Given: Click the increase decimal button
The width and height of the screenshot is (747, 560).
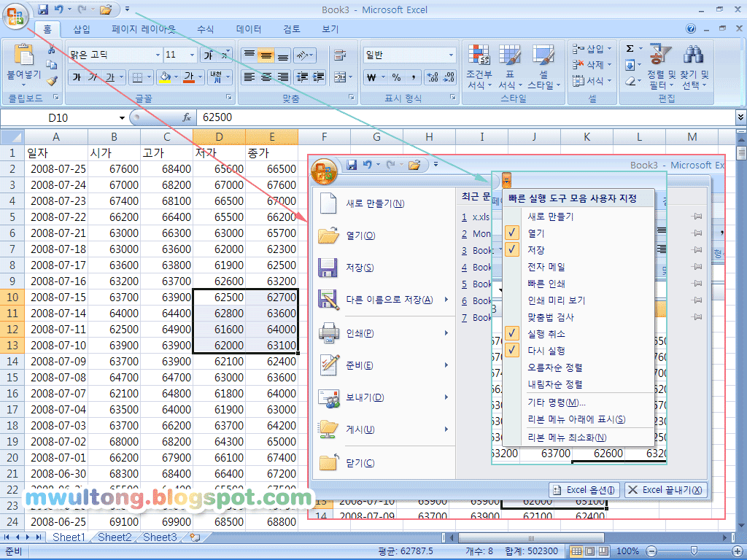Looking at the screenshot, I should coord(432,77).
